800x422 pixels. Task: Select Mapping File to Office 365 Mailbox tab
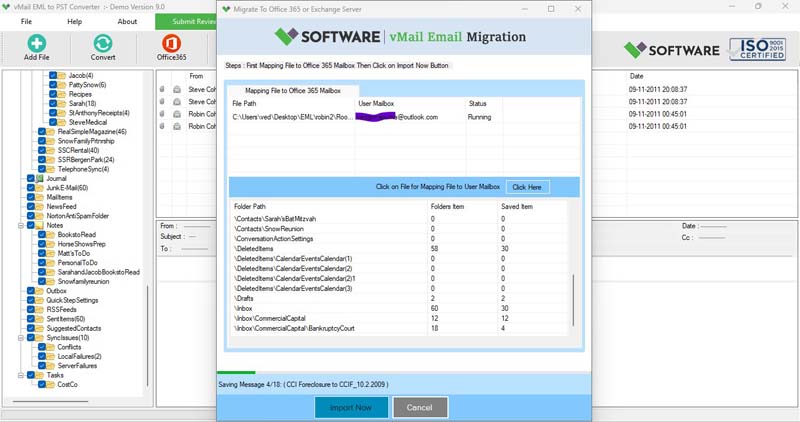click(293, 90)
